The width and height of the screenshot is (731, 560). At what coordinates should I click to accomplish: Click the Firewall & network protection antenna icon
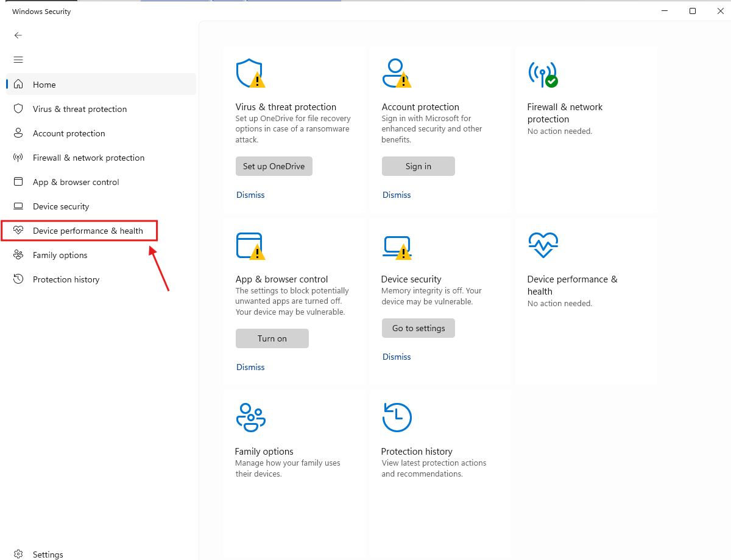pos(542,74)
